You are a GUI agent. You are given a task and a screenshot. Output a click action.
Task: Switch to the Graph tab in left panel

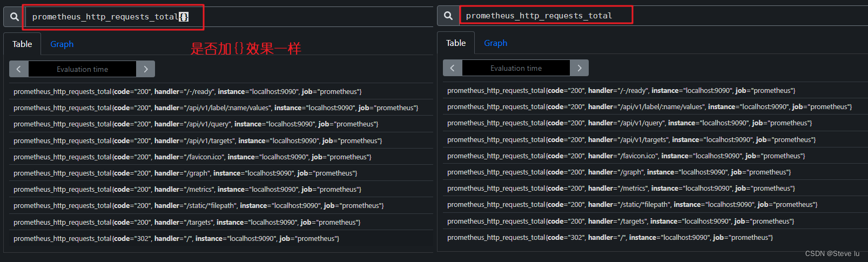pos(62,44)
